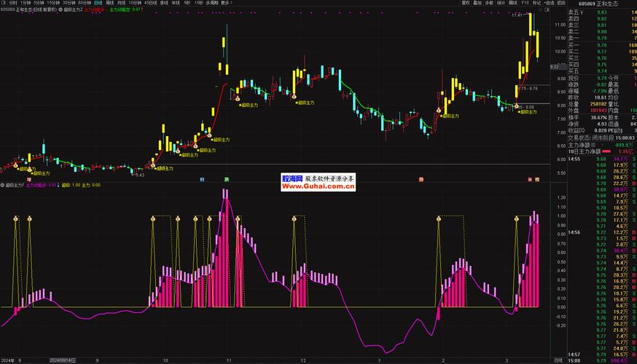Expand the 卖五 order book depth arrow
The image size is (637, 364).
(581, 12)
